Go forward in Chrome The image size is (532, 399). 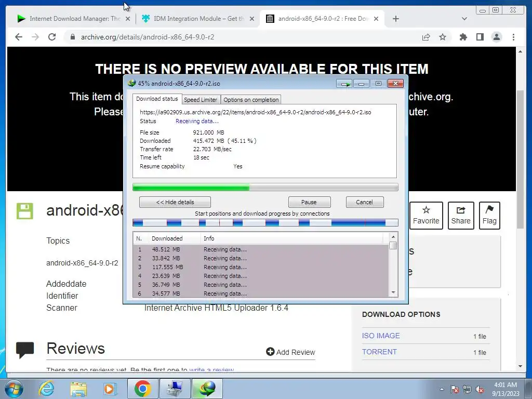35,37
